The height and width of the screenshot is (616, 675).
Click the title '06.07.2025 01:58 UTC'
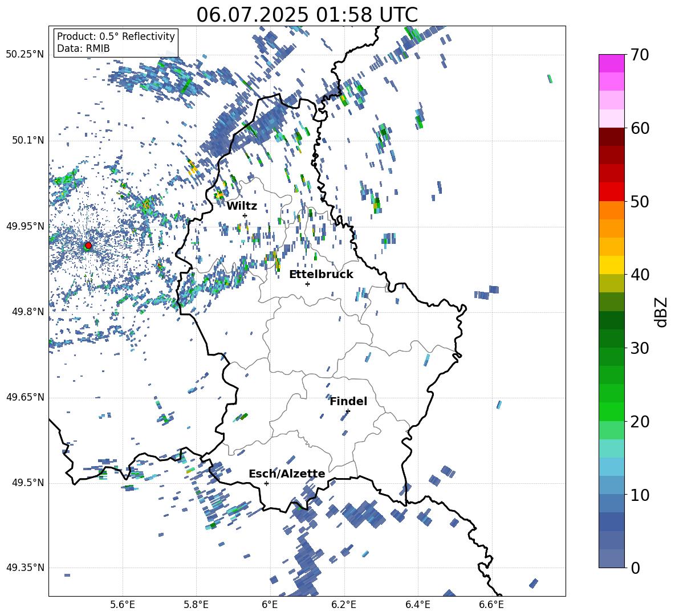tap(307, 15)
